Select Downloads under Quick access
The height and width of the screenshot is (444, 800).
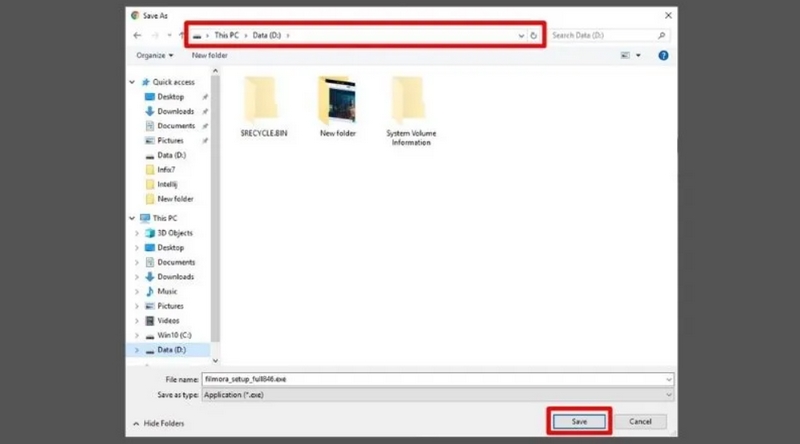[x=175, y=111]
